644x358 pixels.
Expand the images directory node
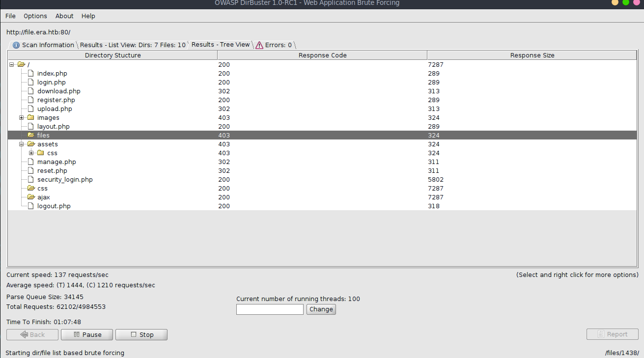pyautogui.click(x=22, y=118)
